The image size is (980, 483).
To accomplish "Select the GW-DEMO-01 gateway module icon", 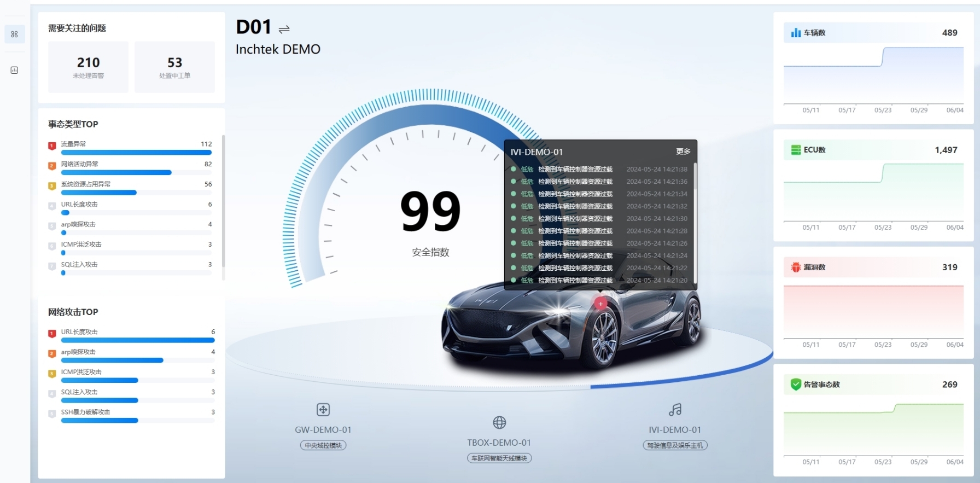I will click(323, 409).
